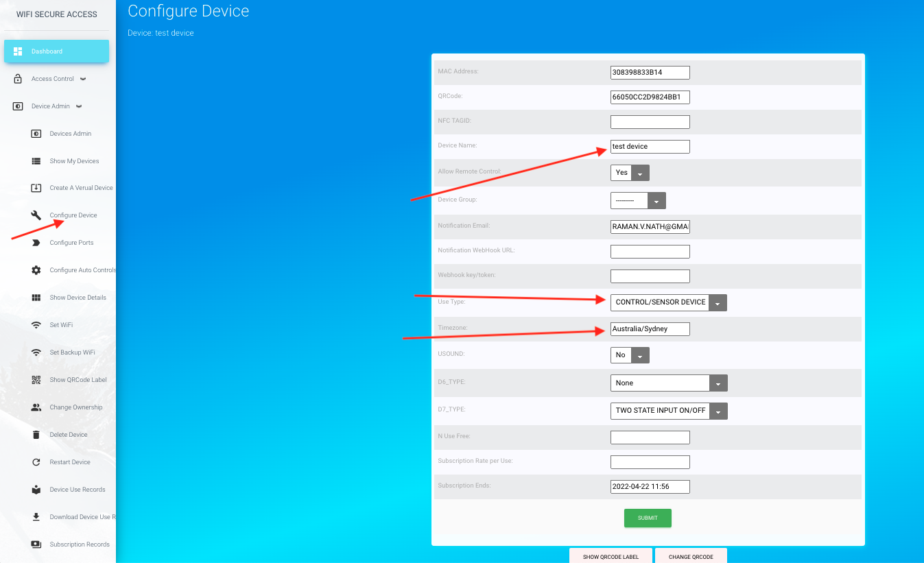The height and width of the screenshot is (563, 924).
Task: Click the N Use Free field
Action: pos(650,438)
